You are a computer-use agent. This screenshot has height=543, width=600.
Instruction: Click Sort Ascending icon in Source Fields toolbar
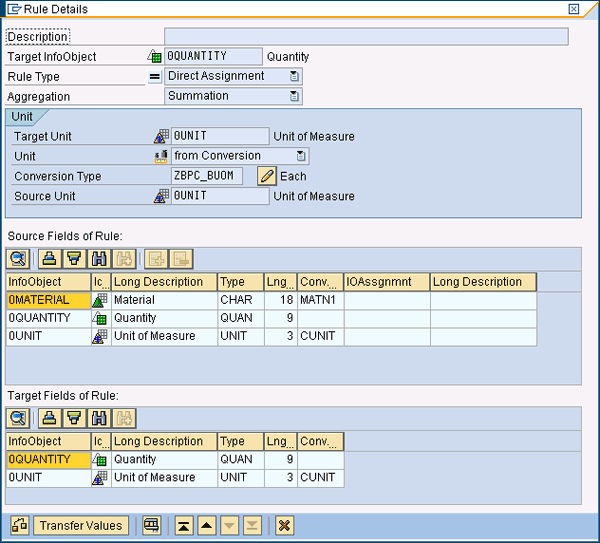pyautogui.click(x=49, y=259)
